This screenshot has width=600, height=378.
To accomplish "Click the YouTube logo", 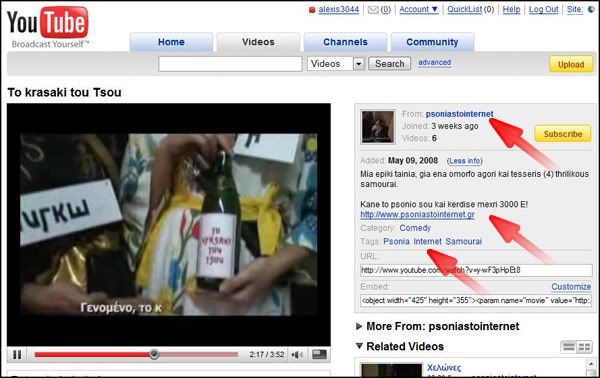I will coord(48,26).
